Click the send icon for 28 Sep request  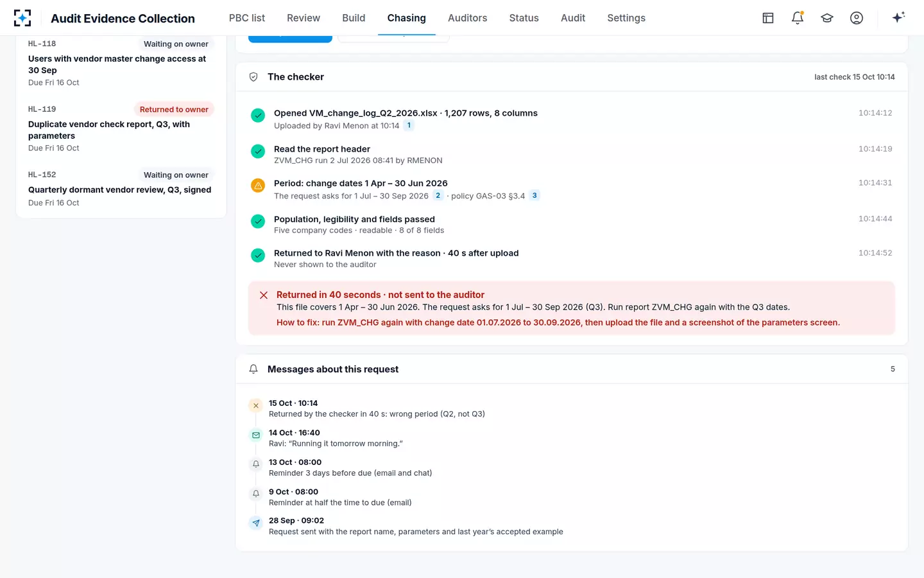point(256,523)
